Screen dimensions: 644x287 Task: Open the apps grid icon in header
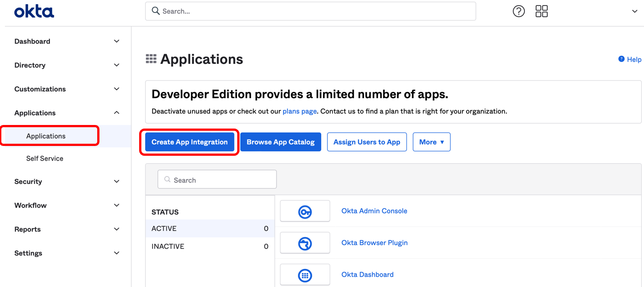coord(541,11)
